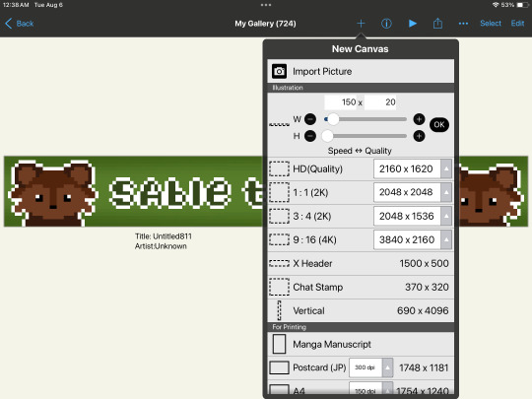Open the info circle icon
This screenshot has height=399, width=532.
coord(386,24)
